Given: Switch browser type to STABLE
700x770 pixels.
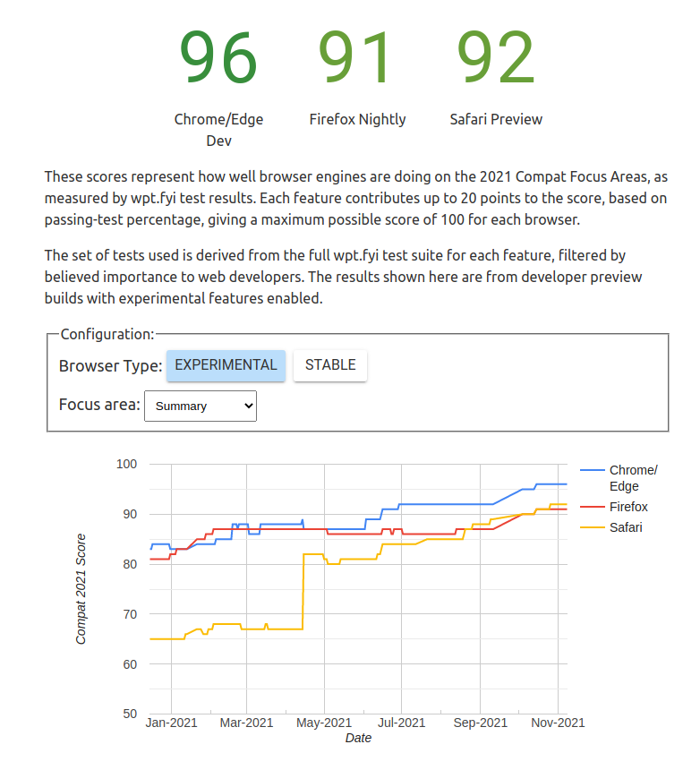Looking at the screenshot, I should (330, 365).
